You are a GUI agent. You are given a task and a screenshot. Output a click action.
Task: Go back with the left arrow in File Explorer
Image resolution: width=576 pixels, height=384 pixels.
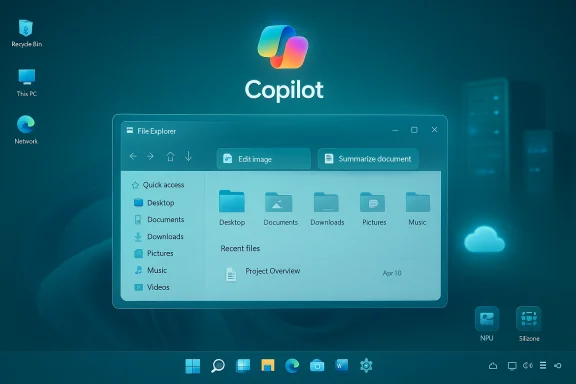(133, 157)
